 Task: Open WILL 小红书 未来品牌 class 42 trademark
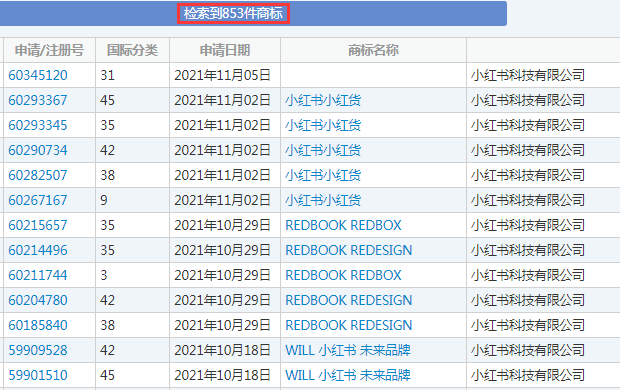(x=348, y=350)
